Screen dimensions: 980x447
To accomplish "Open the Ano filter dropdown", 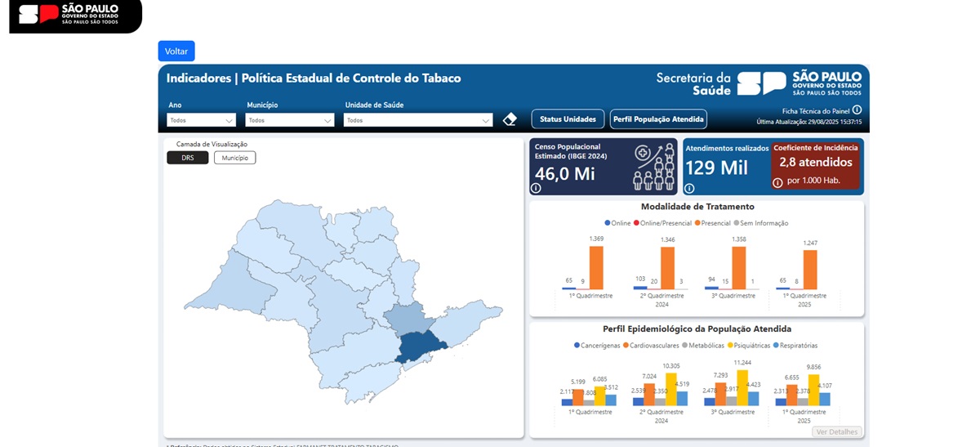I will pyautogui.click(x=201, y=120).
